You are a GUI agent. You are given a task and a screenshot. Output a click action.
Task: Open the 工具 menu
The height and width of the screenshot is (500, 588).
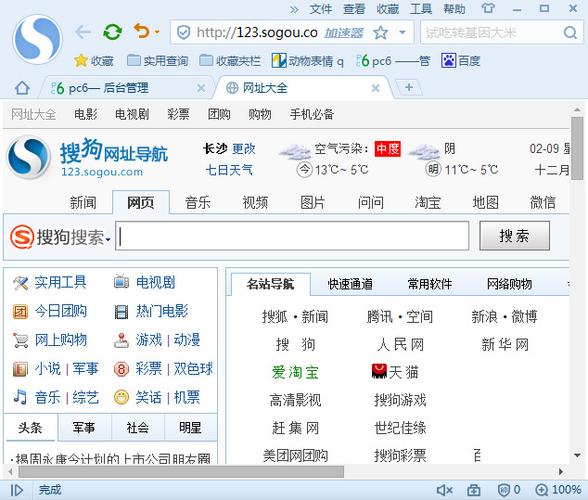[x=421, y=9]
